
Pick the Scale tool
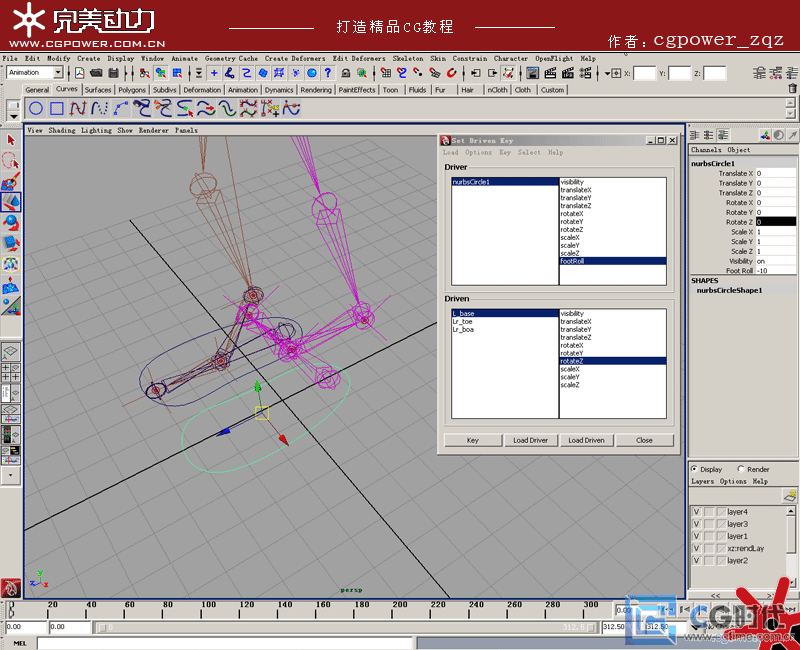click(x=11, y=243)
